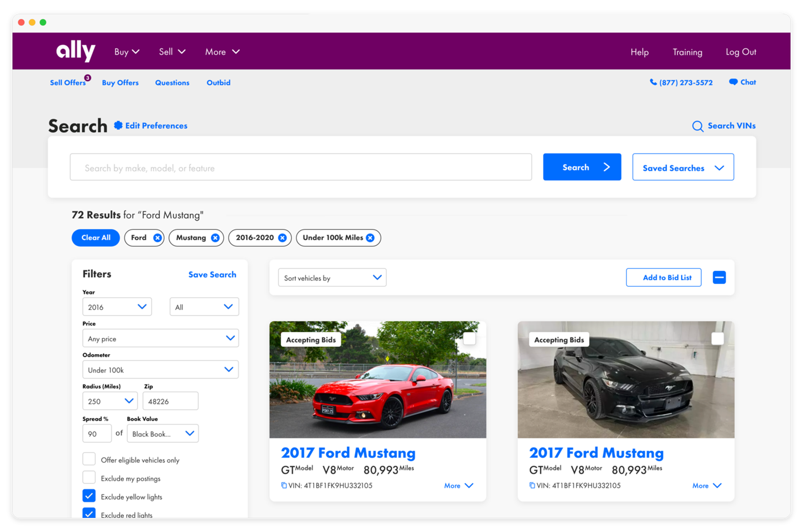
Task: Go to the Outbid tab
Action: (x=218, y=83)
